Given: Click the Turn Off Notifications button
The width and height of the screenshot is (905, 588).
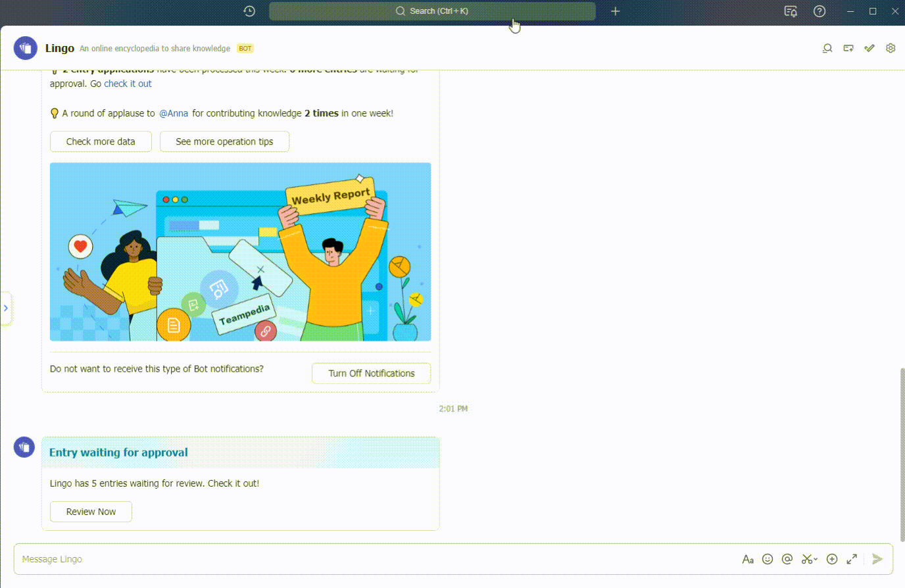Looking at the screenshot, I should click(x=371, y=373).
